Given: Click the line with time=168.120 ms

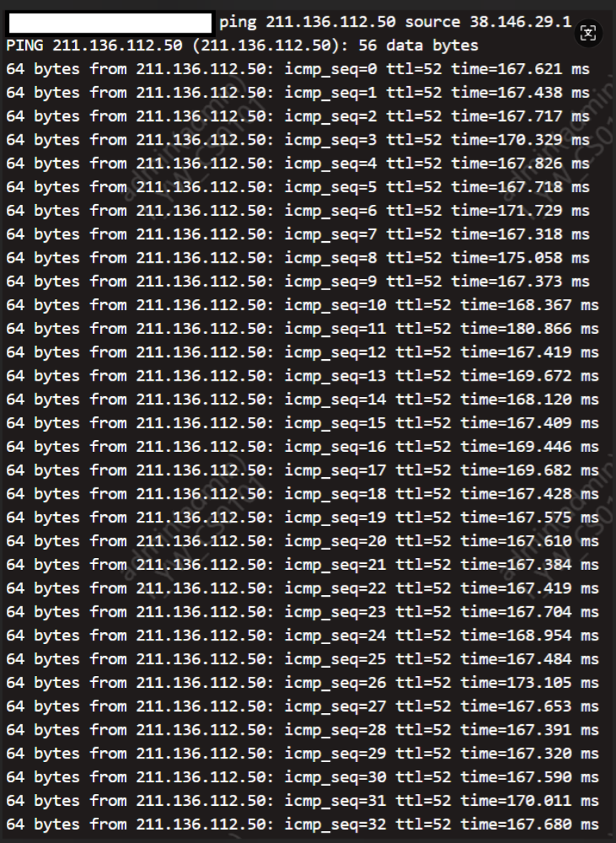Looking at the screenshot, I should (x=303, y=399).
